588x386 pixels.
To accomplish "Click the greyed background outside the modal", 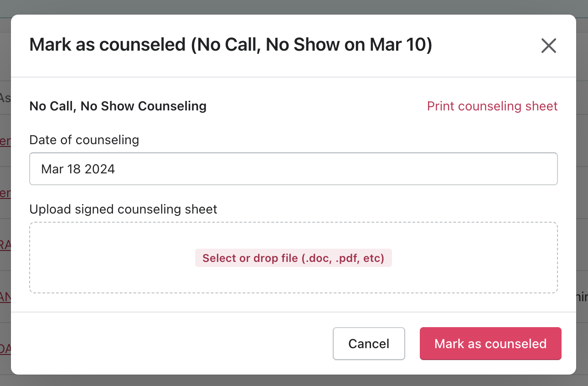I will 294,6.
